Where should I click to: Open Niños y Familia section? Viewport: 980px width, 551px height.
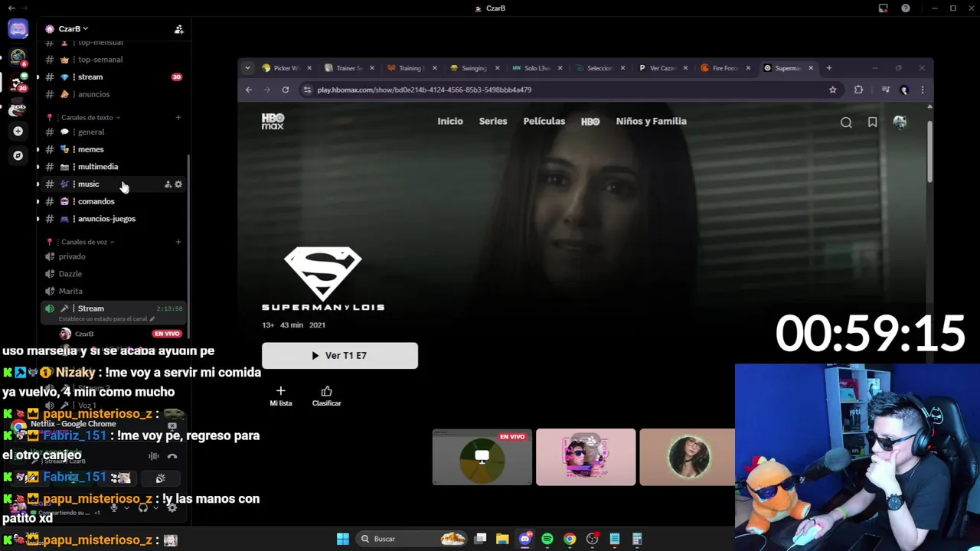pyautogui.click(x=651, y=121)
